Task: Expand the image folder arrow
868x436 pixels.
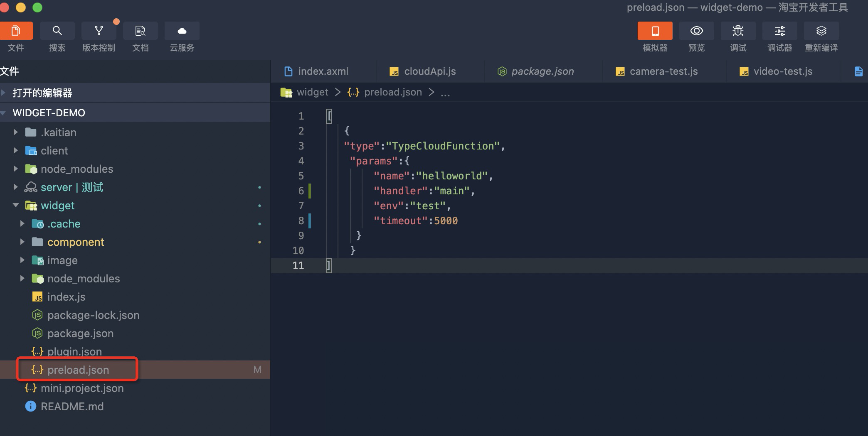Action: point(22,260)
